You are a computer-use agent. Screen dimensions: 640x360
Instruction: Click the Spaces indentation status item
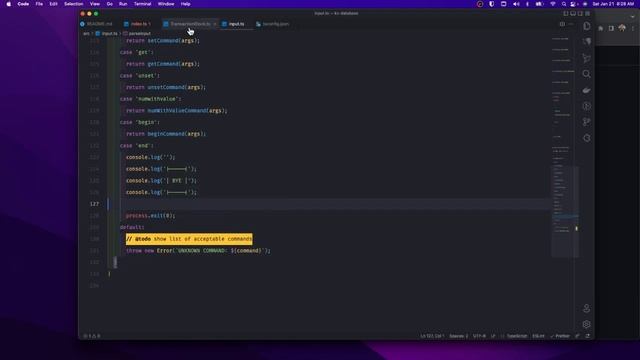click(x=458, y=336)
